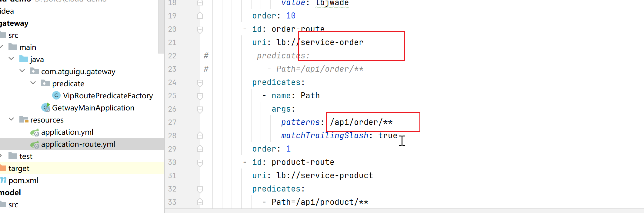Click the application-route.yml file icon
644x213 pixels.
point(35,144)
